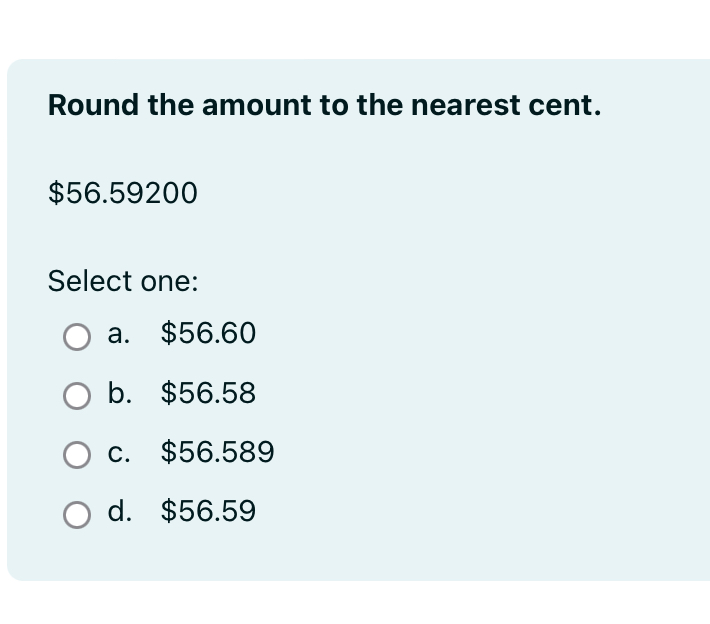Image resolution: width=710 pixels, height=624 pixels.
Task: Click the $56.58 answer text
Action: (x=208, y=393)
